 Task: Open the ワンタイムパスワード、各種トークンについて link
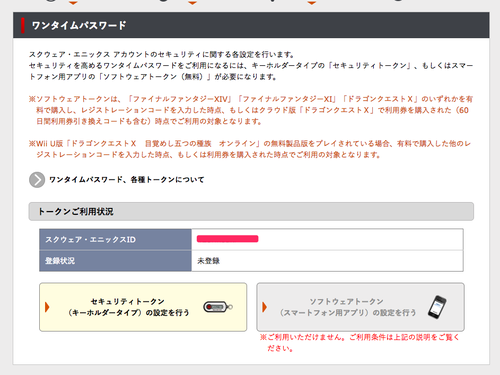coord(126,180)
